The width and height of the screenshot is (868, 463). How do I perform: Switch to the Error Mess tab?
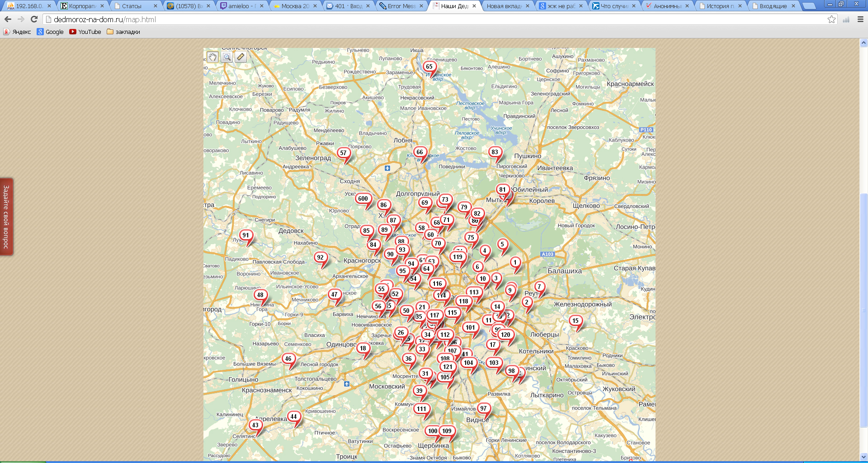pyautogui.click(x=401, y=6)
